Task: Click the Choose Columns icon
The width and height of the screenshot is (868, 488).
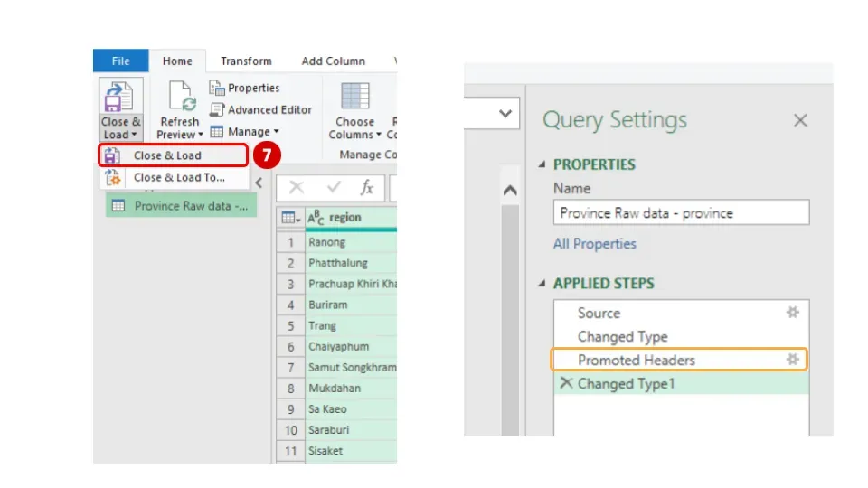Action: [x=354, y=96]
